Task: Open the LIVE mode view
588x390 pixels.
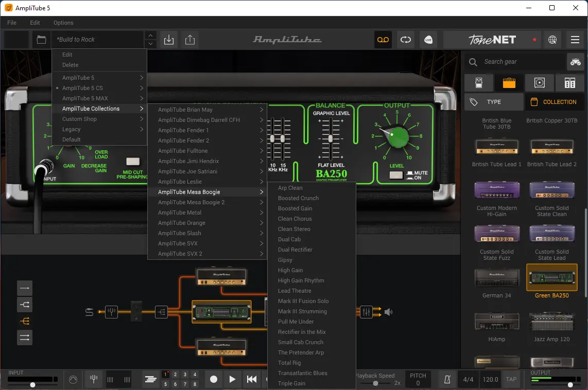Action: click(428, 40)
